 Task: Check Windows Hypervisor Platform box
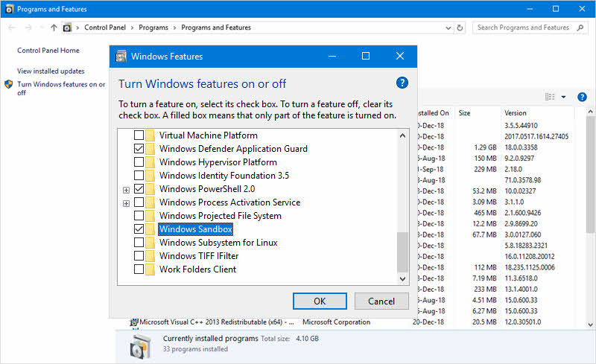[139, 162]
